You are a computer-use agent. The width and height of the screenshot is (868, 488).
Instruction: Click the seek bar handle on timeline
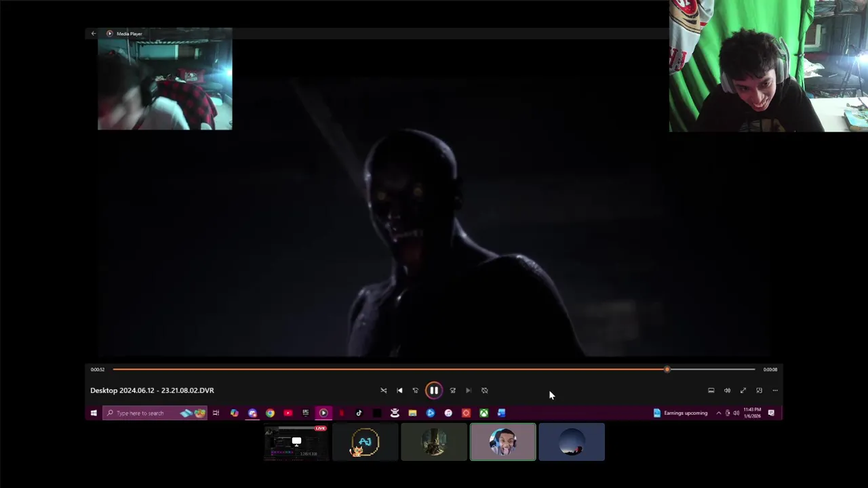667,369
